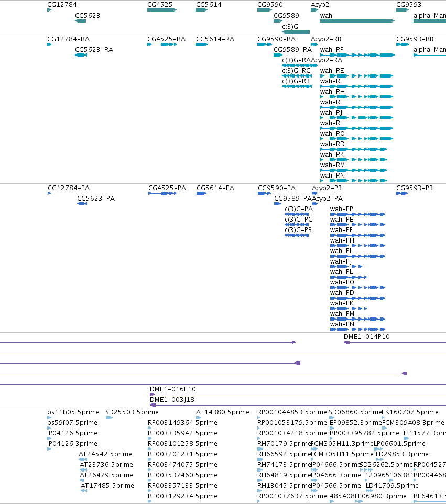Click the FGM309A08.3prime EST label
The image size is (446, 504).
(x=413, y=422)
